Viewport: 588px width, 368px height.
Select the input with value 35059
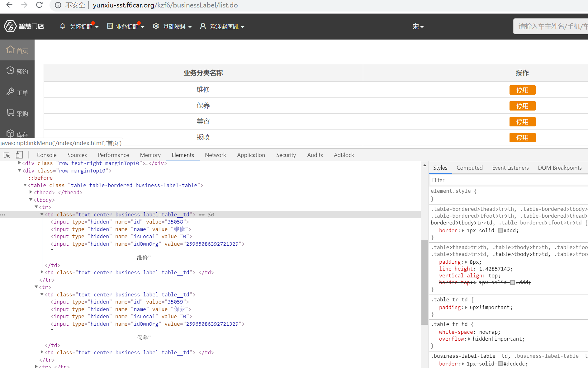120,302
